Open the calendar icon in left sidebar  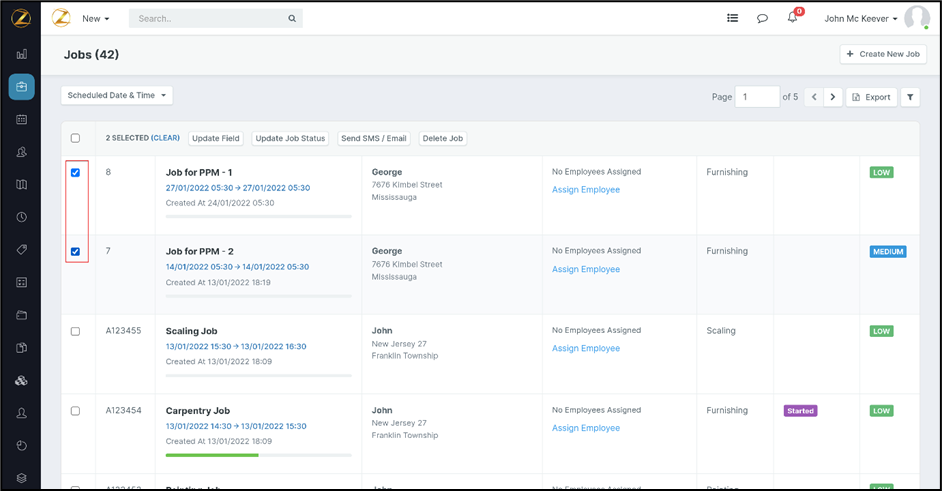click(21, 119)
